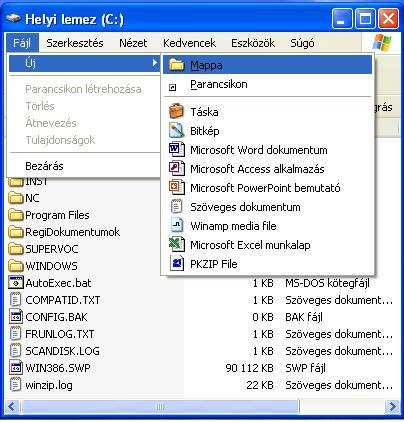Open the Kedvencek menu
The image size is (404, 422).
(189, 43)
